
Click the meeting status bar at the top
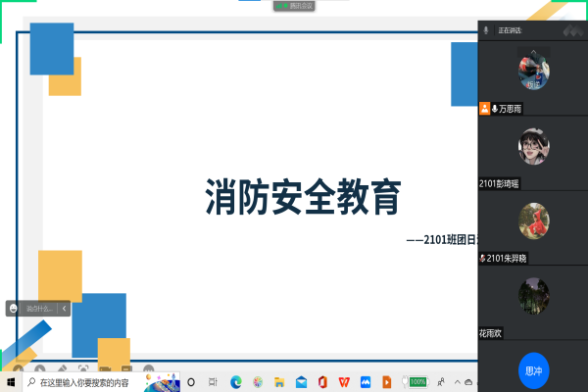point(294,6)
